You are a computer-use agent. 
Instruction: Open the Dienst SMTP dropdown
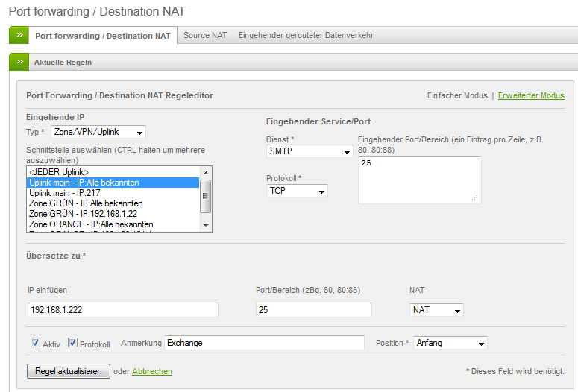click(310, 152)
